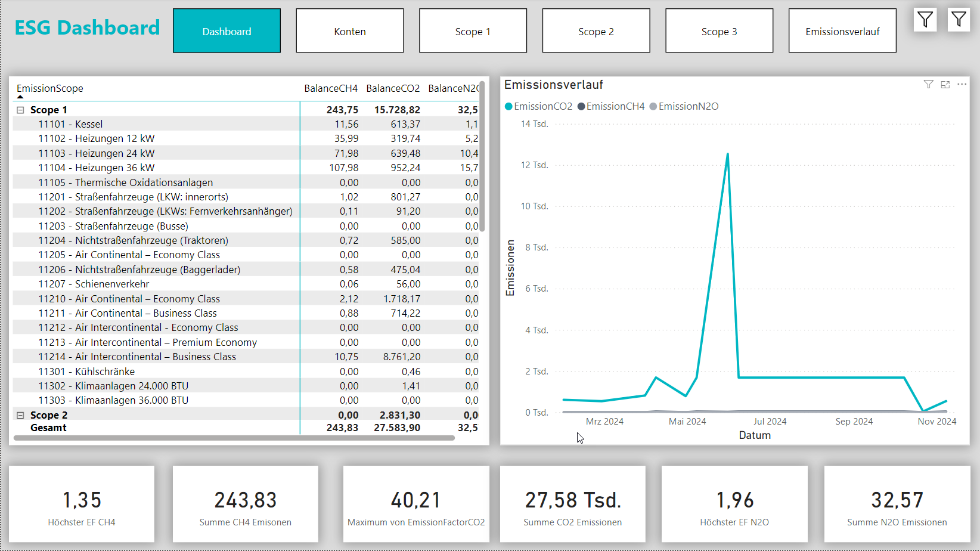Select row 11101 - Kessel
The width and height of the screenshot is (980, 551).
[246, 124]
